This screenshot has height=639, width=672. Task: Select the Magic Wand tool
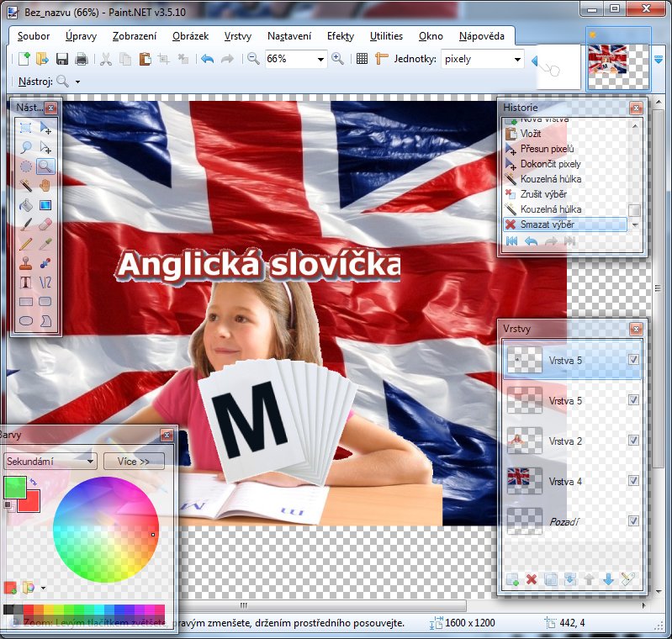point(26,186)
